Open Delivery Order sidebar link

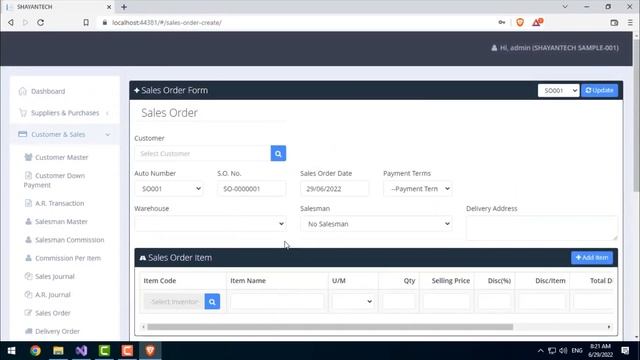(x=57, y=331)
